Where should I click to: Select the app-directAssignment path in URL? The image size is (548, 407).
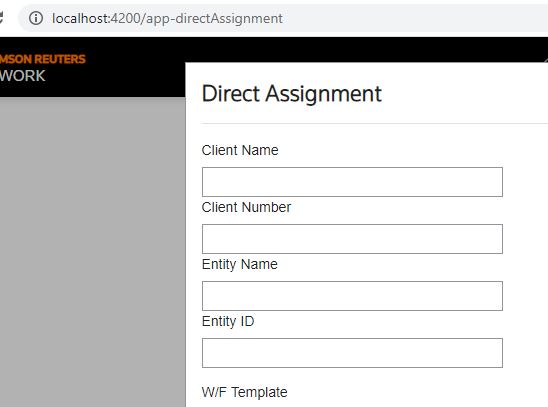pyautogui.click(x=215, y=19)
